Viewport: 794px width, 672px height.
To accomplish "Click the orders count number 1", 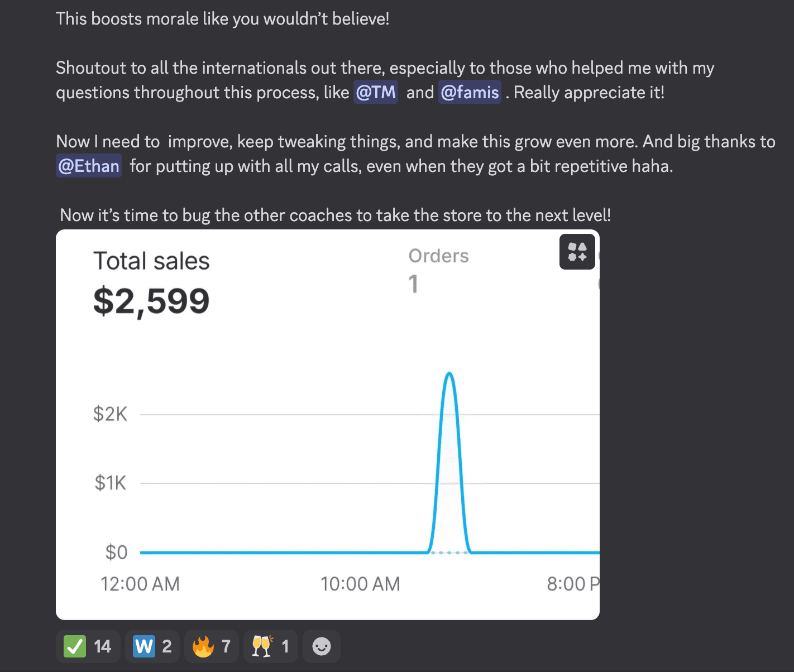I will coord(413,284).
